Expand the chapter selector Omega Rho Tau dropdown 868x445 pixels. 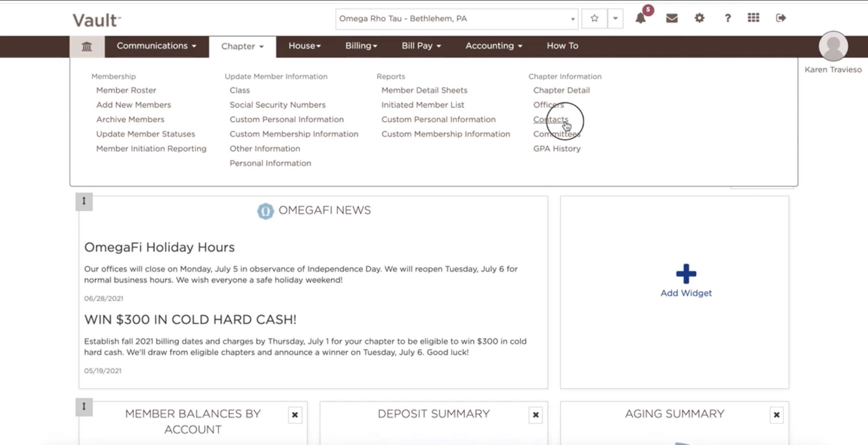coord(457,19)
